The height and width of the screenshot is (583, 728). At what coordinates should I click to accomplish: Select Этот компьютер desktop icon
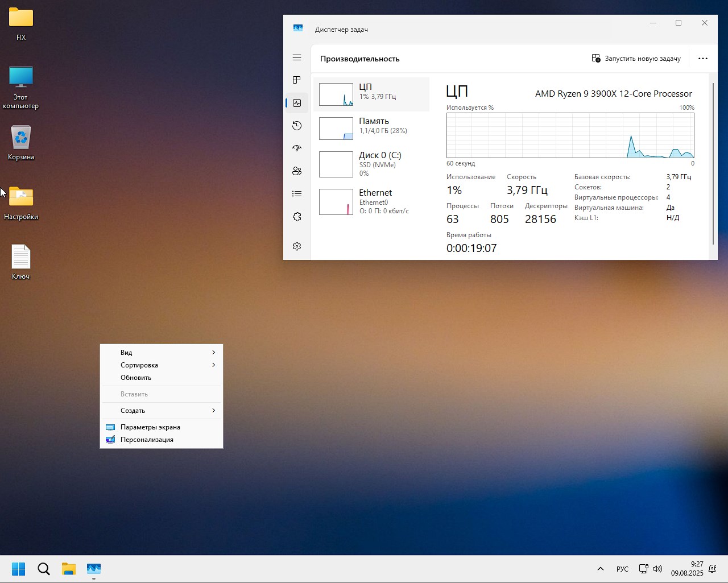[x=21, y=87]
